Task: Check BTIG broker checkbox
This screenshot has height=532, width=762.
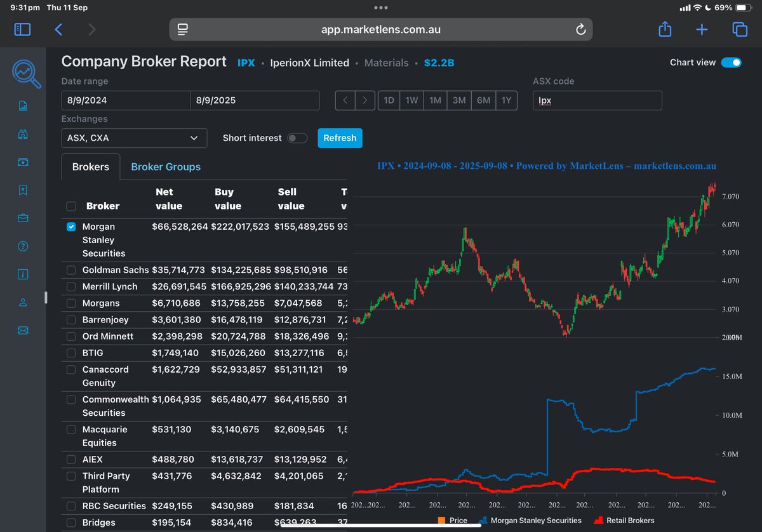Action: coord(71,352)
